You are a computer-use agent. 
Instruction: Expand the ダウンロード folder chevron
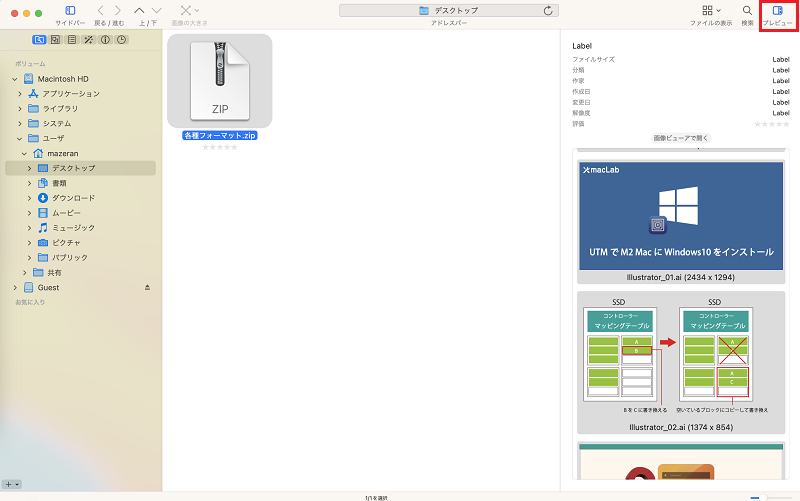coord(29,198)
